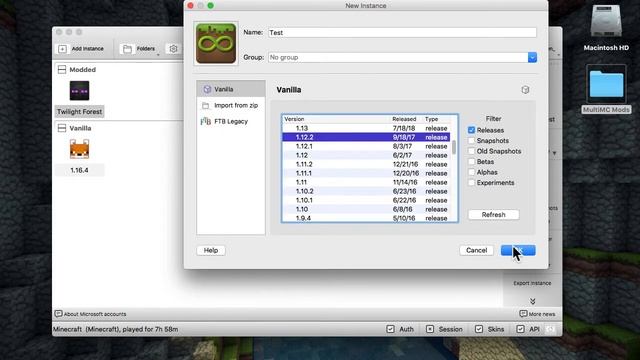Image resolution: width=640 pixels, height=360 pixels.
Task: Click the More news link
Action: point(542,314)
